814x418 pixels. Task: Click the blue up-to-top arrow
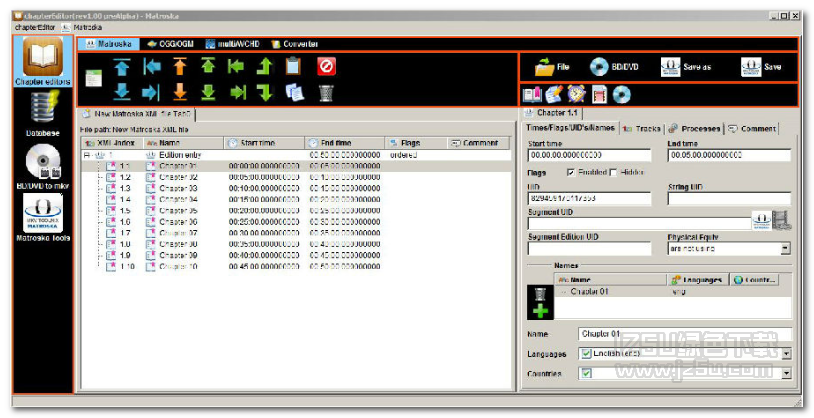[x=121, y=66]
